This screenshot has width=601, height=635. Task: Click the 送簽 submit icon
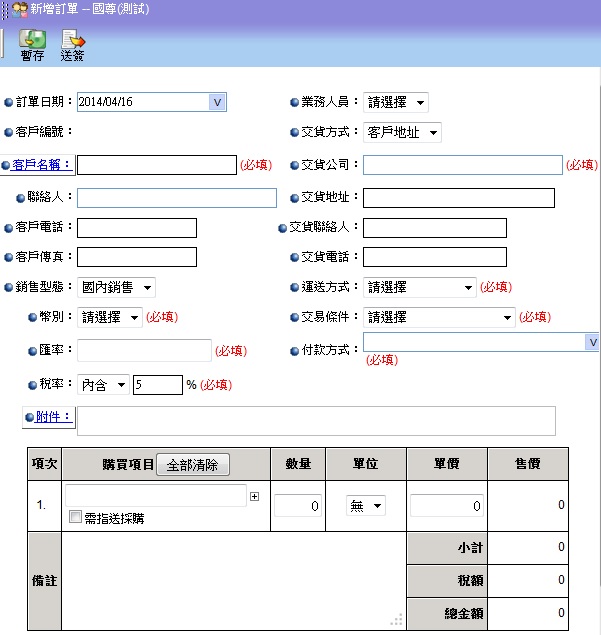(x=72, y=41)
